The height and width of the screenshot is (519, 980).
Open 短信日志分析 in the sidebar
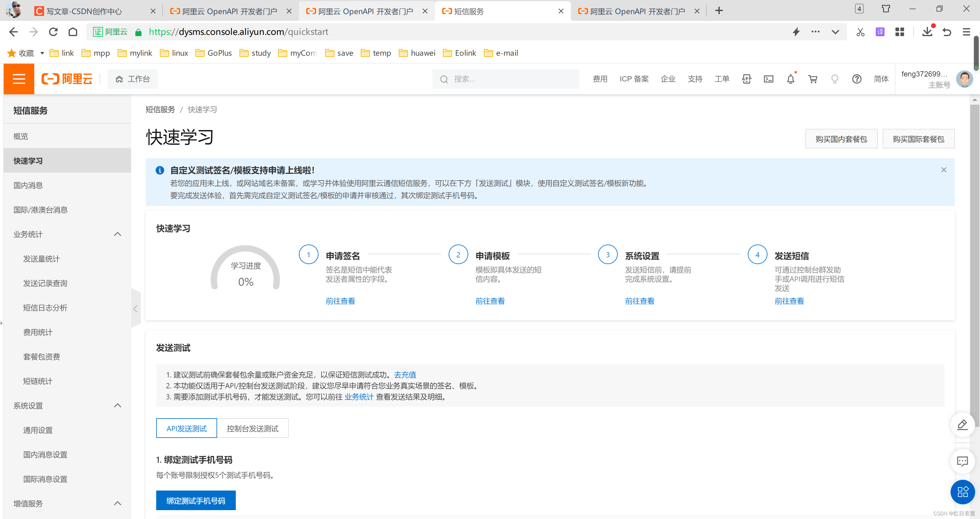pos(67,308)
